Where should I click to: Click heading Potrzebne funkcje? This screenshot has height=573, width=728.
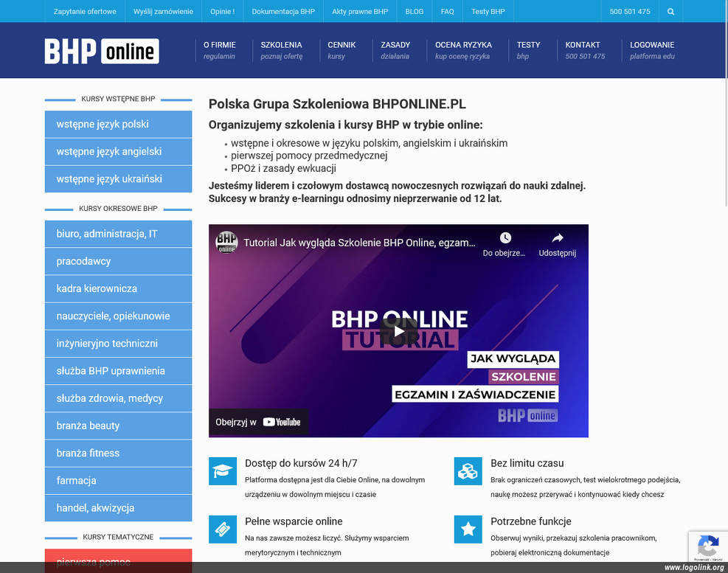click(x=530, y=521)
